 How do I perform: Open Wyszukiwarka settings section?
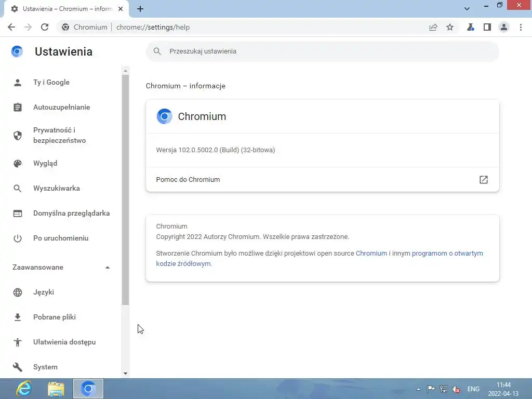coord(56,188)
